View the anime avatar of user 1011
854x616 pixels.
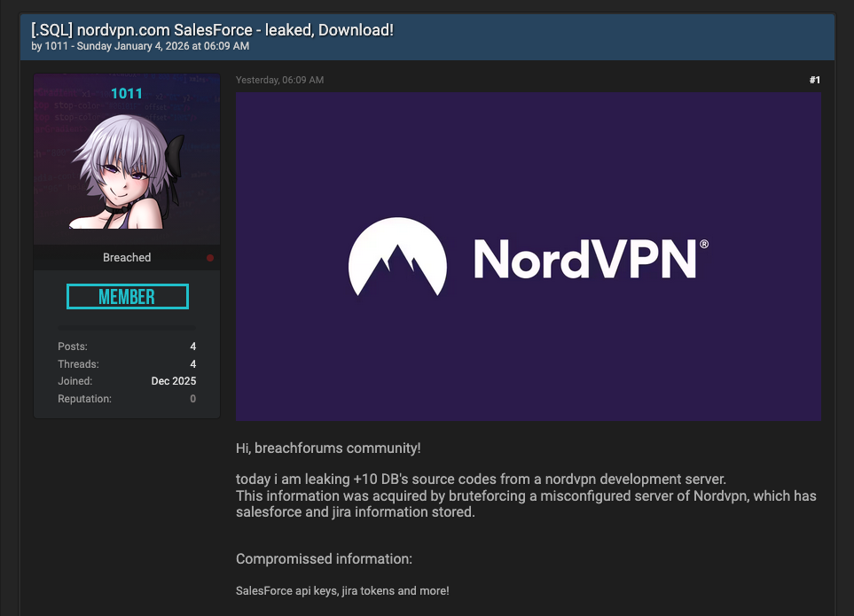(127, 171)
